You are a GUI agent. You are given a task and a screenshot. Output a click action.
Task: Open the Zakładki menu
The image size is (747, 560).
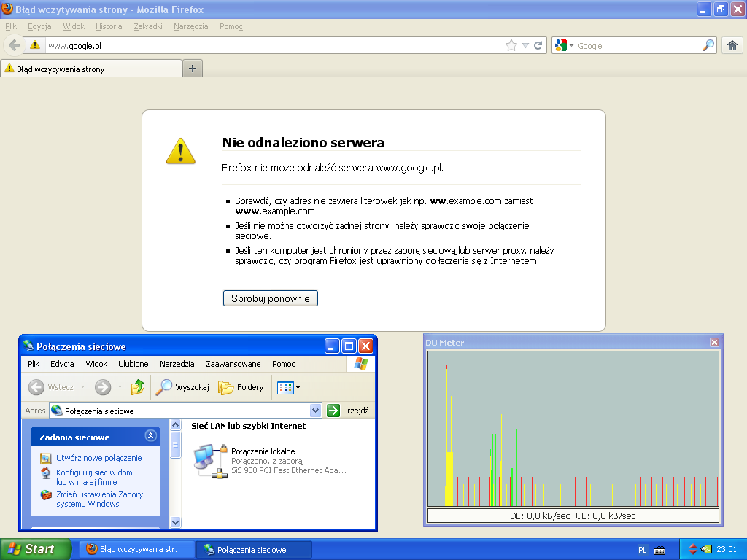point(147,26)
